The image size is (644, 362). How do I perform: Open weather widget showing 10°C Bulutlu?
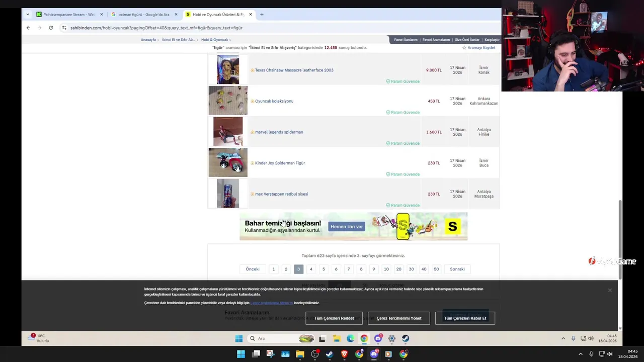[39, 338]
